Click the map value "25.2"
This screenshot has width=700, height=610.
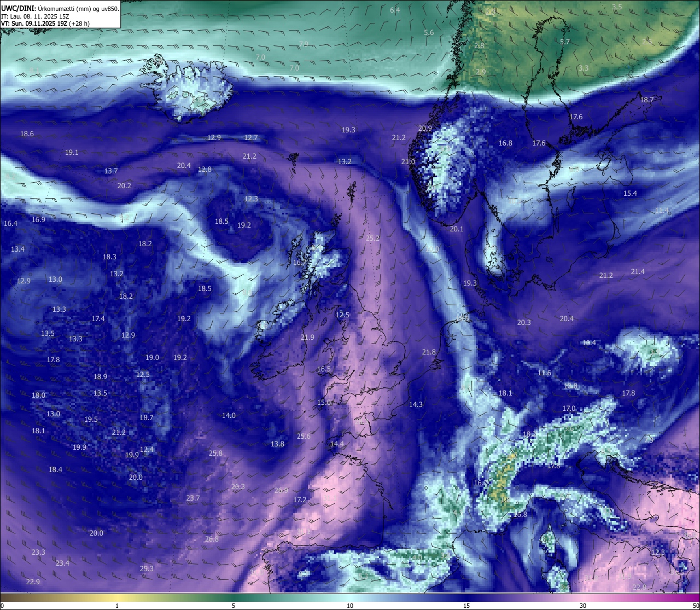[372, 238]
